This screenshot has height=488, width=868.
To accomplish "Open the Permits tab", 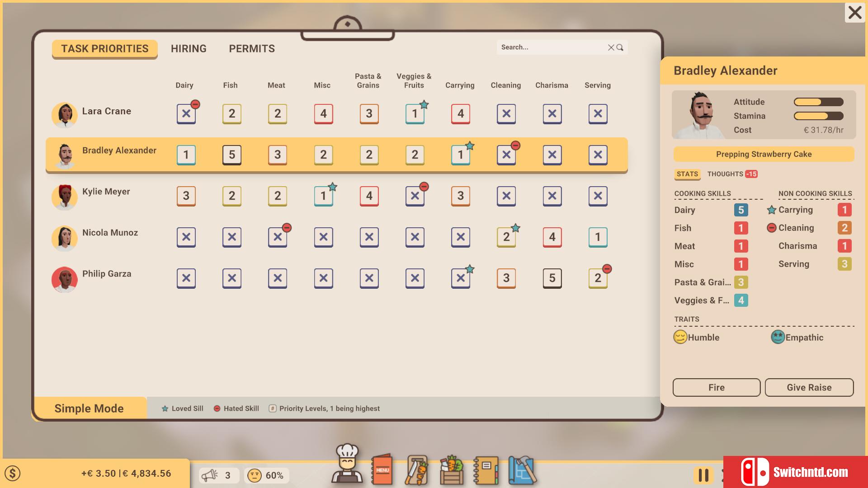I will click(x=252, y=49).
